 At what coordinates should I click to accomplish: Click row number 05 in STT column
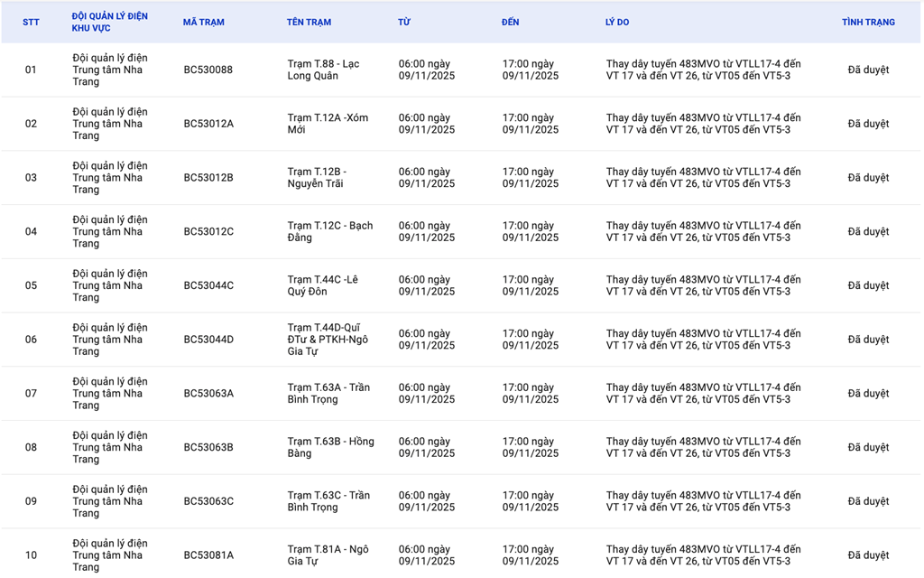click(31, 285)
